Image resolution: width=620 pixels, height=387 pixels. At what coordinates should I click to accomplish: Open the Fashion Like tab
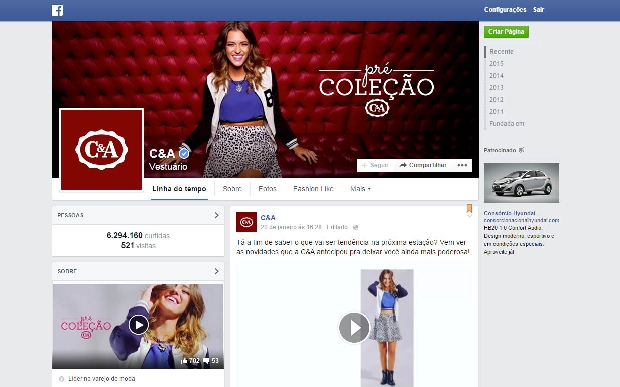(x=313, y=189)
